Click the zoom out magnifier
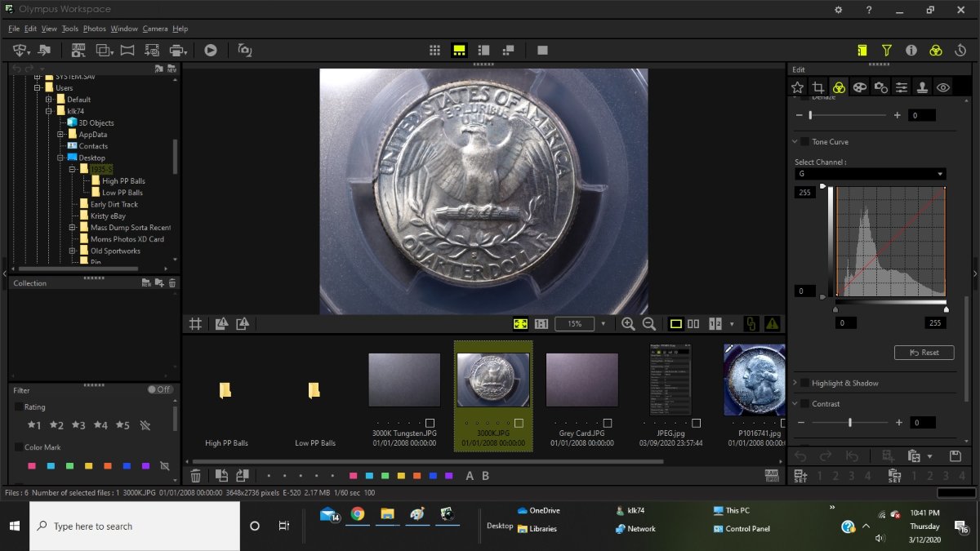This screenshot has height=551, width=980. pyautogui.click(x=649, y=323)
